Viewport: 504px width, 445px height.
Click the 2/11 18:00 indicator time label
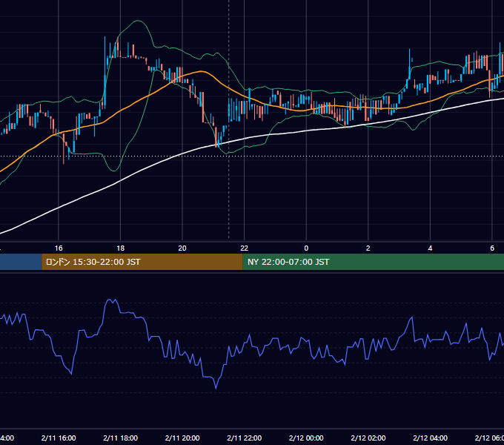pyautogui.click(x=121, y=438)
